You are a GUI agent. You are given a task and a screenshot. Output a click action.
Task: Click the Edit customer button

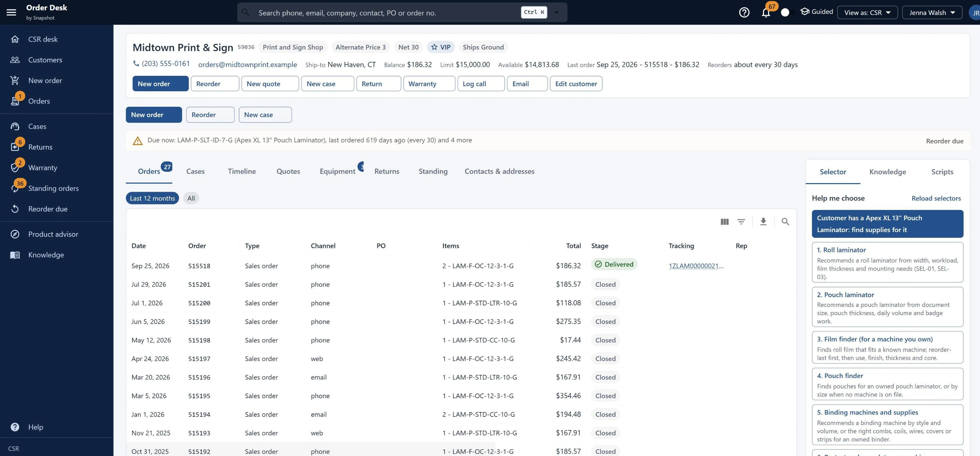[576, 84]
